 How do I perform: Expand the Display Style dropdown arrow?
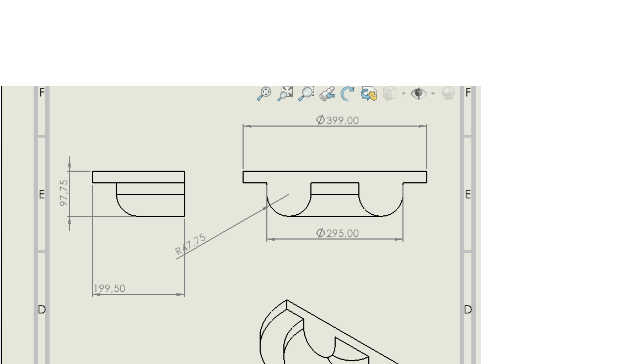click(403, 94)
